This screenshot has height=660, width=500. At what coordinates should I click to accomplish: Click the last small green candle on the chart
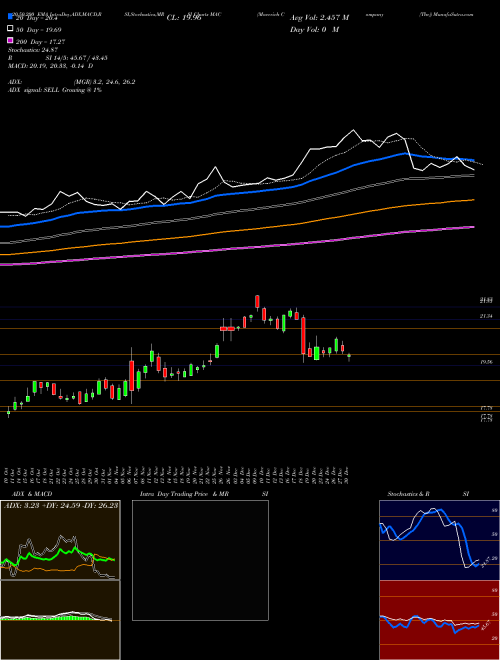pos(348,356)
